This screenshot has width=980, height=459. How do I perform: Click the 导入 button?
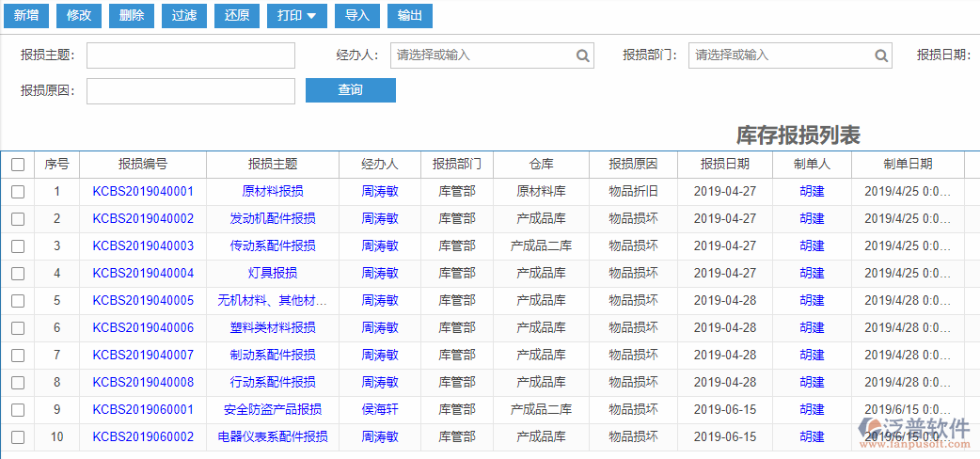point(356,16)
